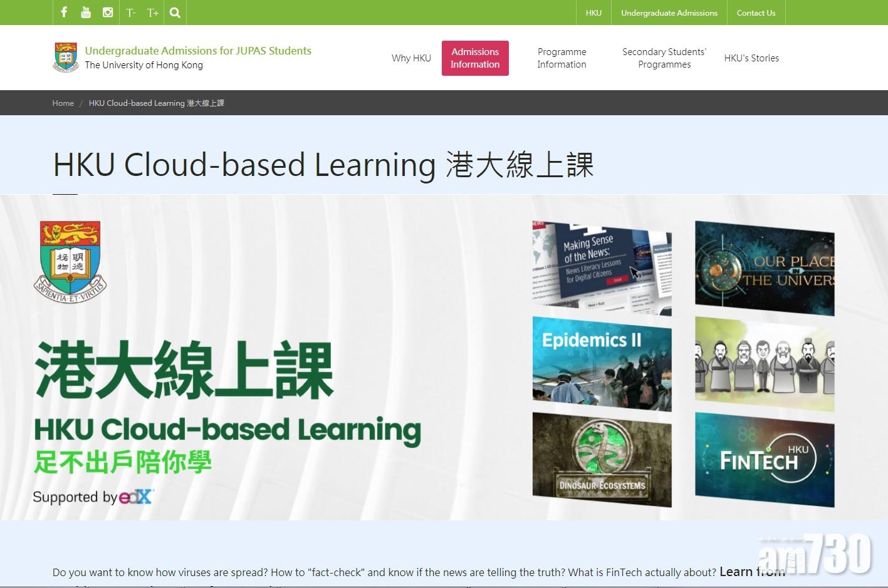Click the HKU university crest logo

[x=64, y=57]
